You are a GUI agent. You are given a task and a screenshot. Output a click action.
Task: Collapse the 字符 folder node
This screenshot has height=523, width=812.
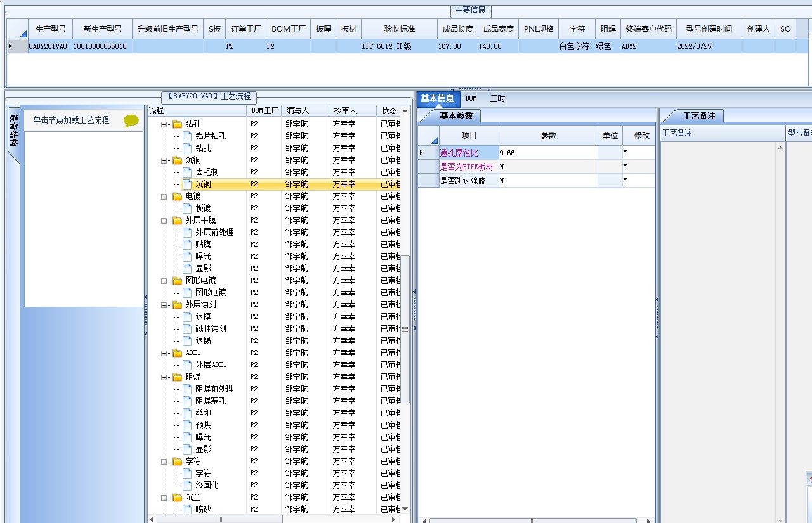[x=164, y=462]
